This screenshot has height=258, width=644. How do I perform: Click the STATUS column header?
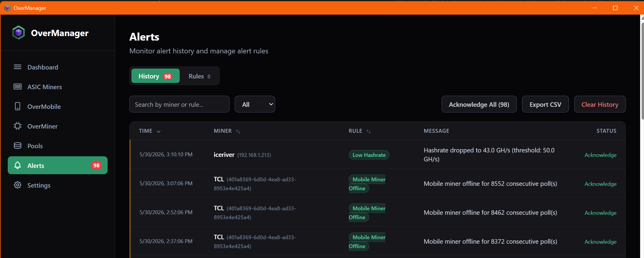[x=606, y=131]
